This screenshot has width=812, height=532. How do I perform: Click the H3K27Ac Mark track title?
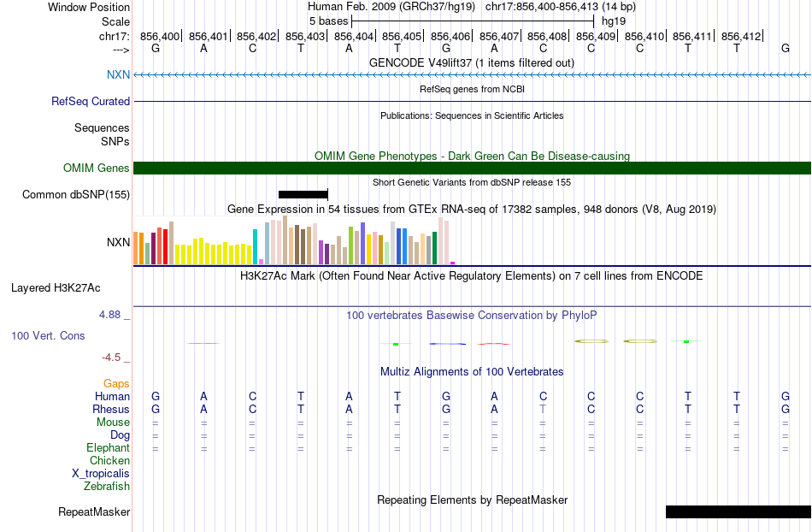coord(471,275)
